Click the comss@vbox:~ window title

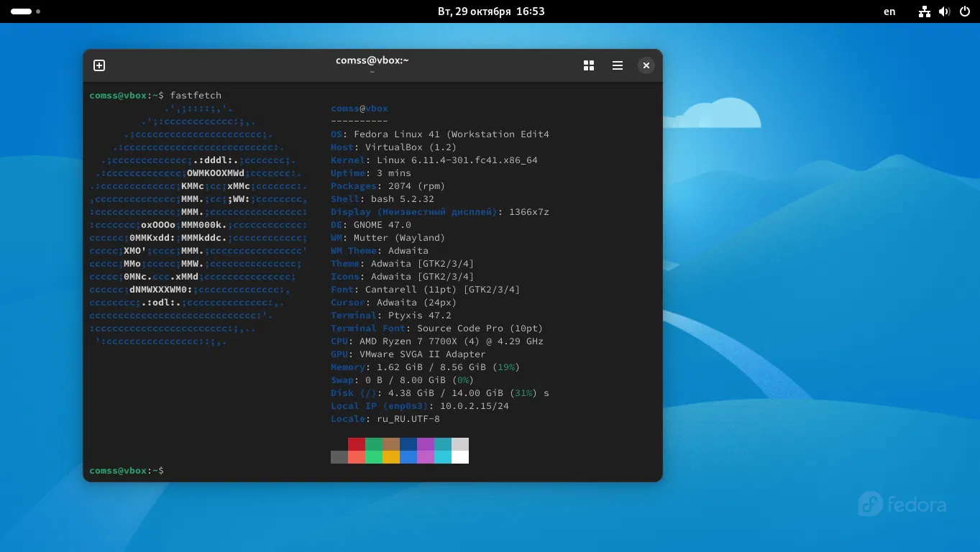(x=372, y=61)
